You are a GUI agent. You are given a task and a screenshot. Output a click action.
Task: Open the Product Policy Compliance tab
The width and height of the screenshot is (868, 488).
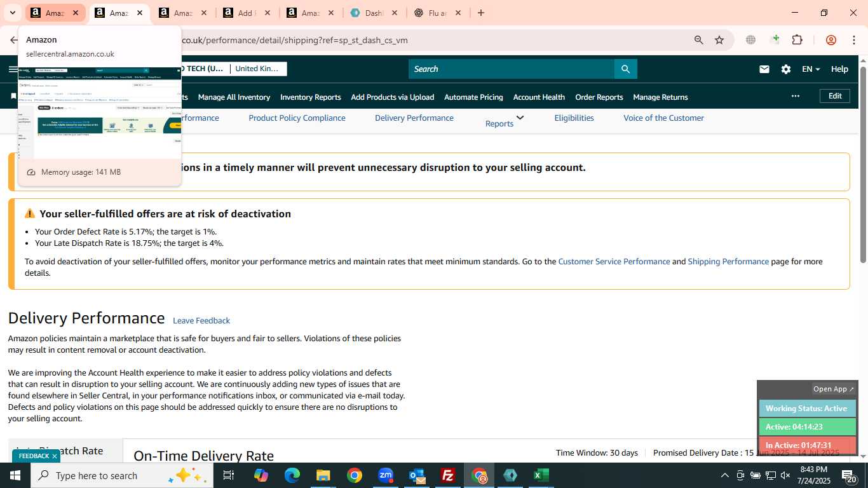point(297,118)
